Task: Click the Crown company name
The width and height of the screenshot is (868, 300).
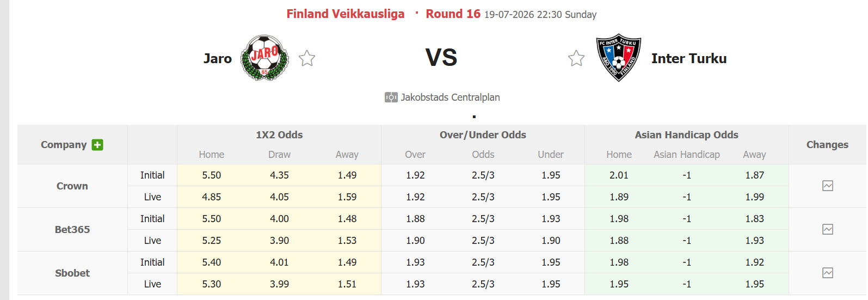Action: click(x=72, y=186)
